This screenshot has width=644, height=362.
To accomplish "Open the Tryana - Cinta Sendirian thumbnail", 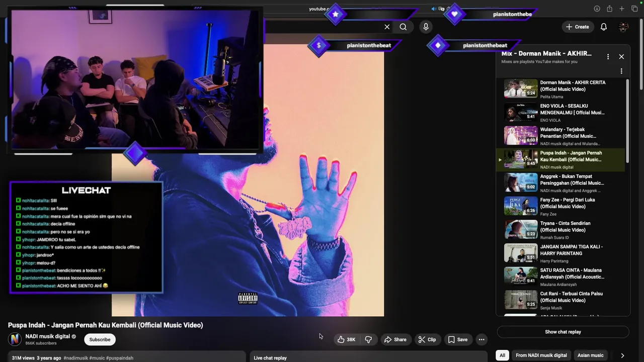I will coord(521,230).
